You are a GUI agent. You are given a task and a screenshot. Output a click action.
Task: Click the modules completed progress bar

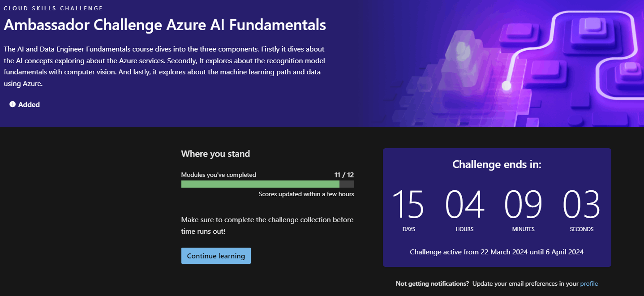point(267,184)
